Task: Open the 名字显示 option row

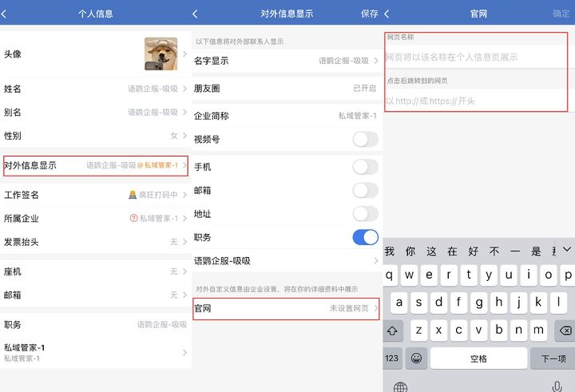Action: coord(286,61)
